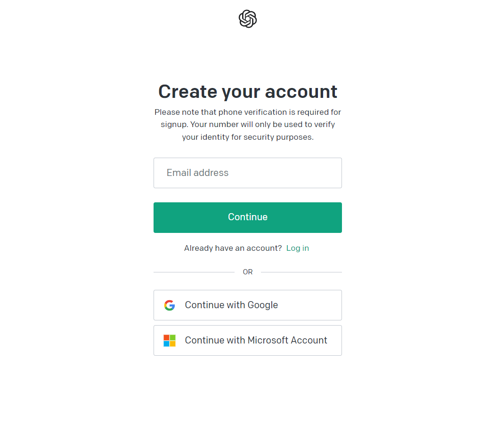Click the "security purposes" line of notice

tap(248, 137)
